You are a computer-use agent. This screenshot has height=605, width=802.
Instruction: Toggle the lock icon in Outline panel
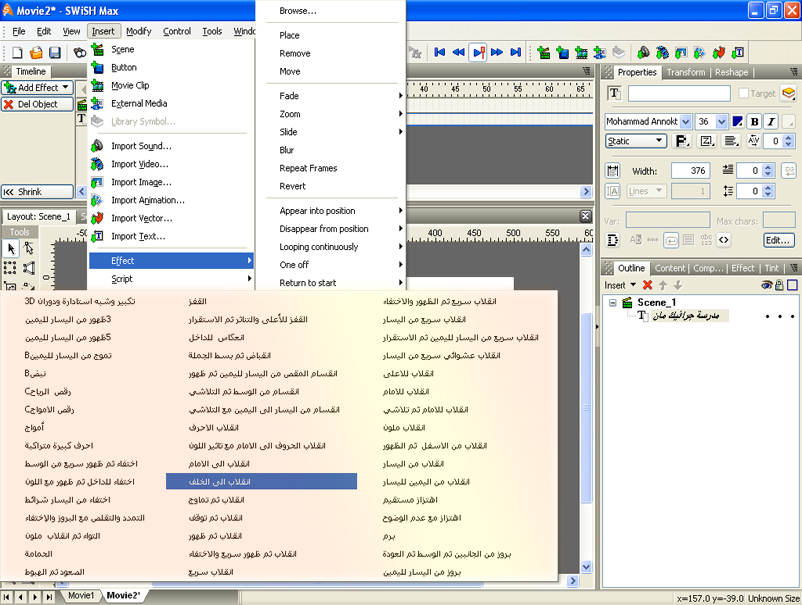click(x=779, y=285)
